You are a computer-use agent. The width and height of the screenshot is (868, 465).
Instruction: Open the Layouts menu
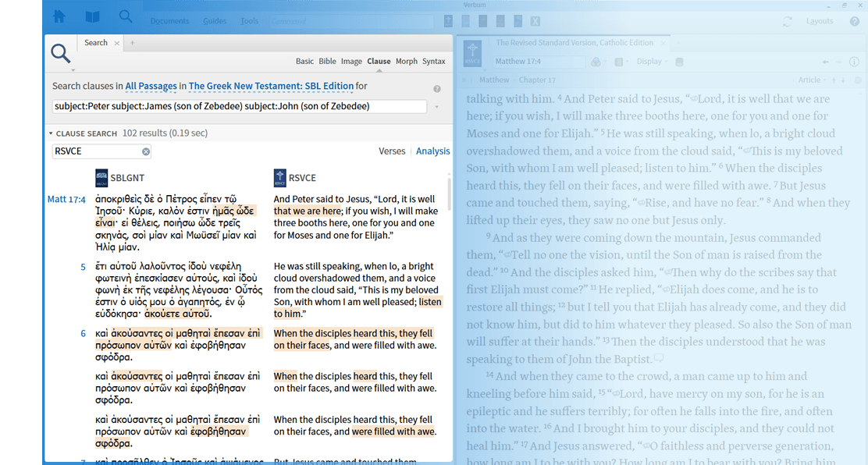[x=820, y=21]
